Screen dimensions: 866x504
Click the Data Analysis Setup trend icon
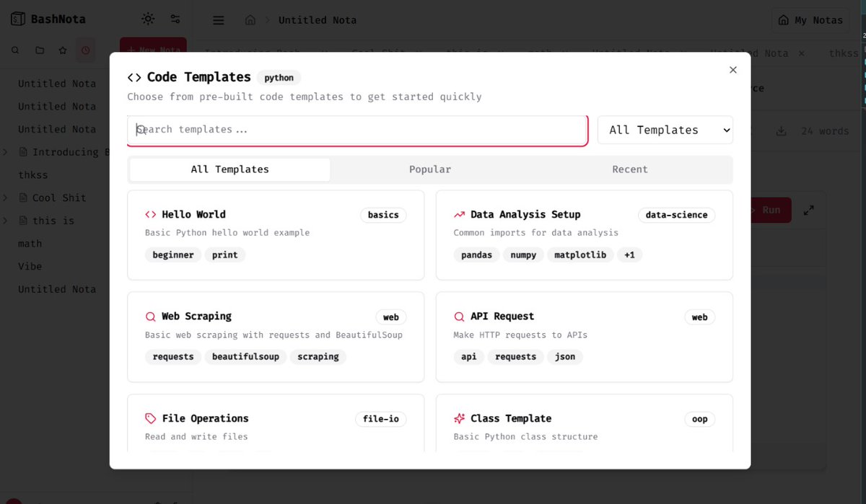pyautogui.click(x=459, y=214)
